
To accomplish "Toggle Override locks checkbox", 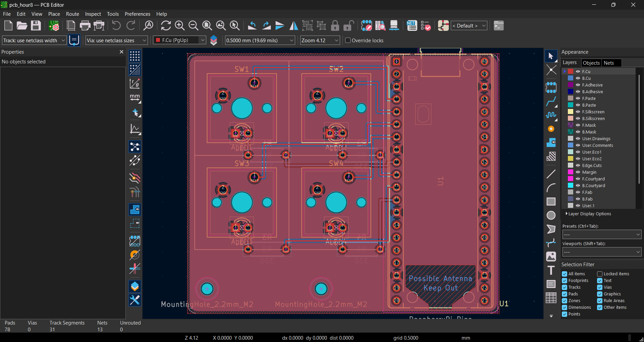I will tap(348, 40).
